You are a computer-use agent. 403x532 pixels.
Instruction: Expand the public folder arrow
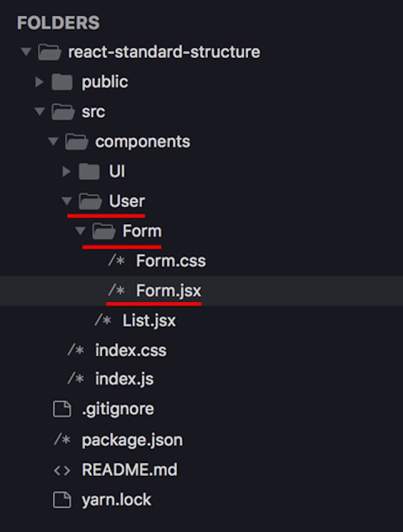click(39, 82)
